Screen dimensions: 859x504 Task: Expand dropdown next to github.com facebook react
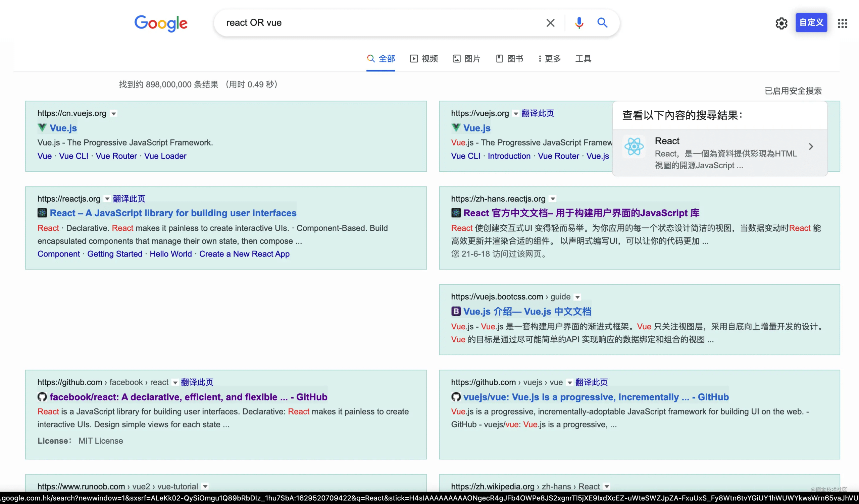pyautogui.click(x=175, y=383)
